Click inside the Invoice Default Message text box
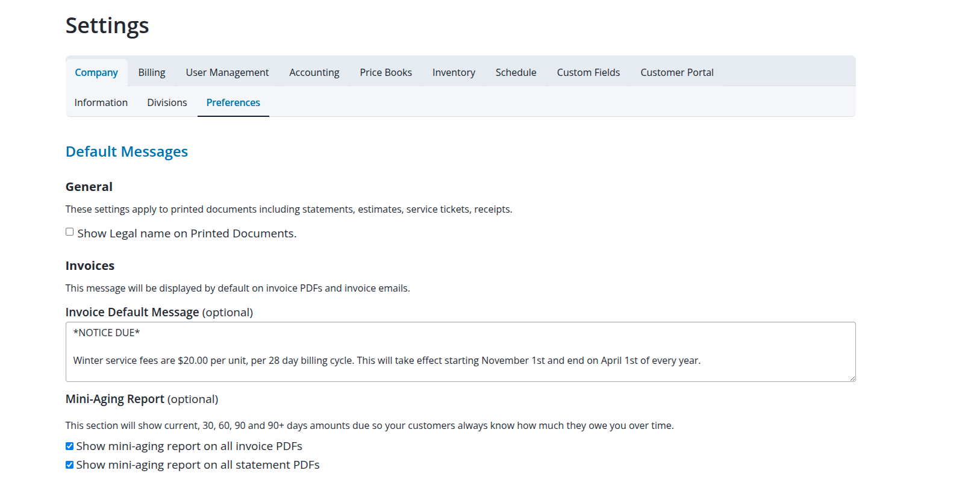 [460, 351]
